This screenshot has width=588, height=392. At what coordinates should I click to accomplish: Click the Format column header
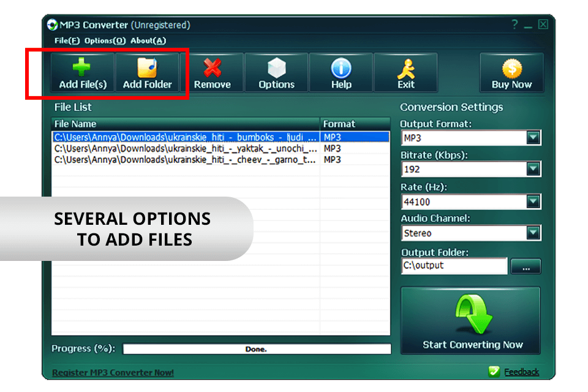point(355,124)
